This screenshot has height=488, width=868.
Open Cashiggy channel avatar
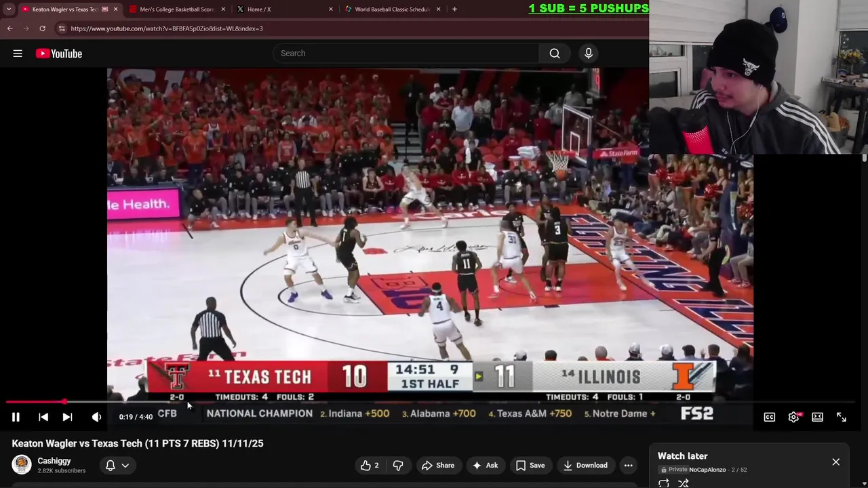click(22, 465)
